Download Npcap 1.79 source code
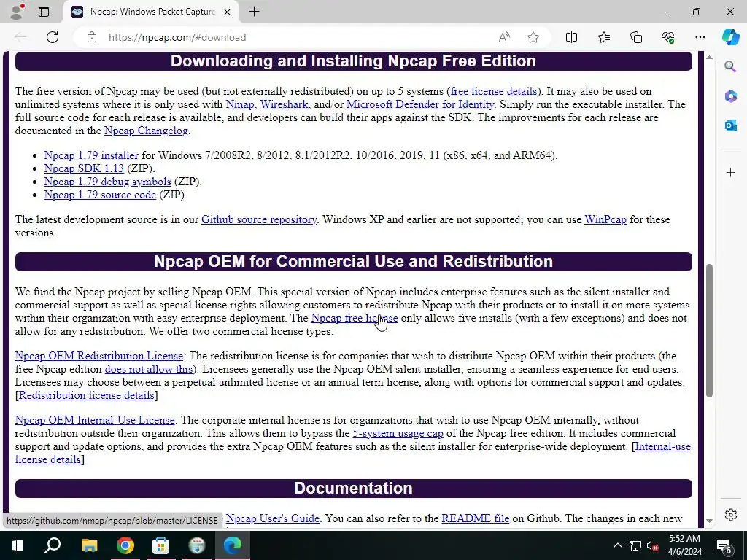The width and height of the screenshot is (747, 560). point(100,195)
